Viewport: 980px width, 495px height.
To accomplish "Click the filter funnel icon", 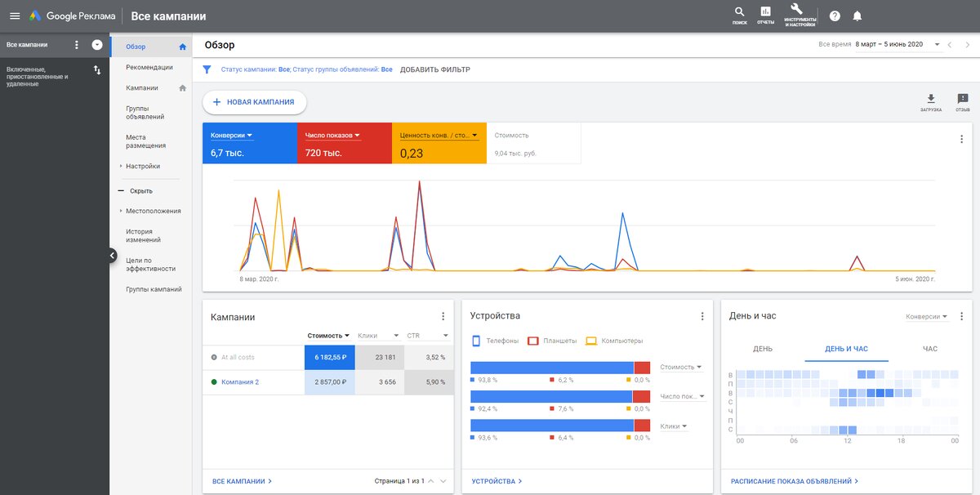I will (x=207, y=69).
